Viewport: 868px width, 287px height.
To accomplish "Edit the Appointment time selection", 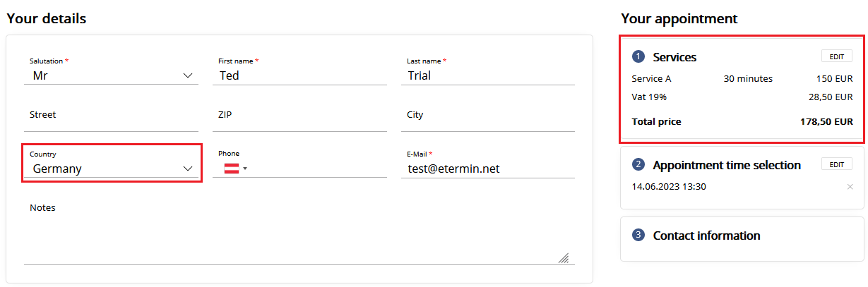I will click(836, 164).
